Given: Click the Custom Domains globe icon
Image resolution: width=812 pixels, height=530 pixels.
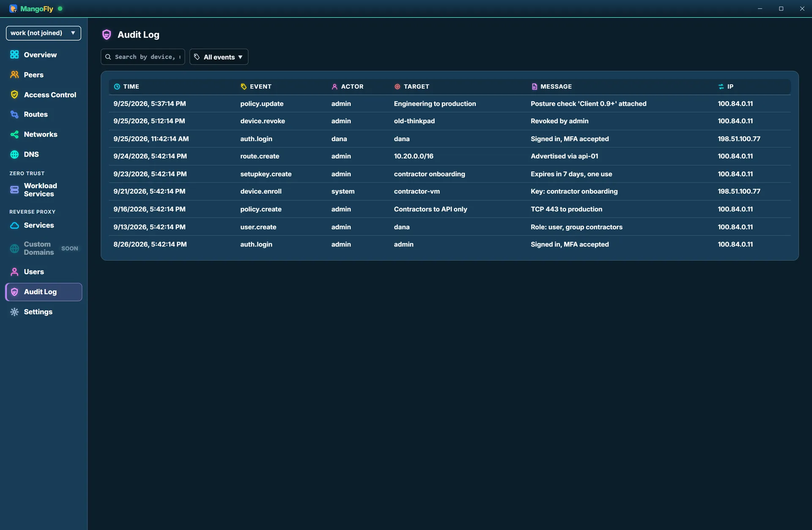Looking at the screenshot, I should (14, 249).
